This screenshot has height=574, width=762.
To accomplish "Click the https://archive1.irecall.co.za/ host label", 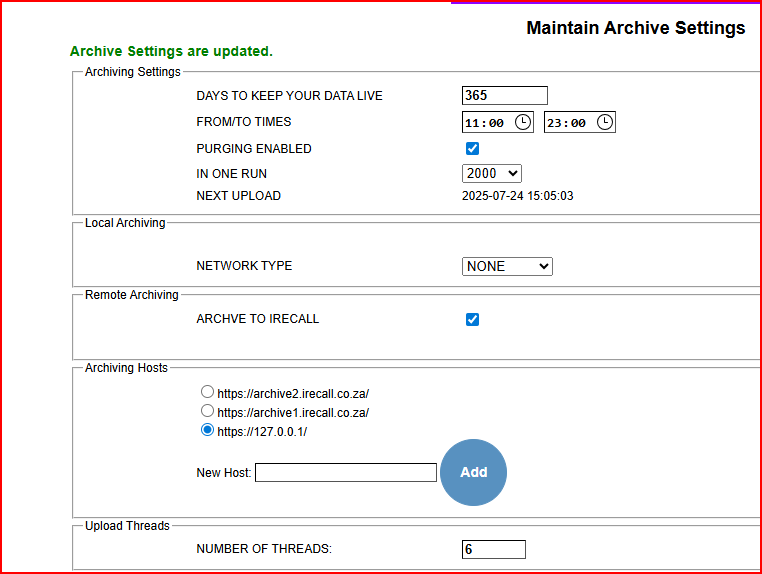I will [293, 413].
